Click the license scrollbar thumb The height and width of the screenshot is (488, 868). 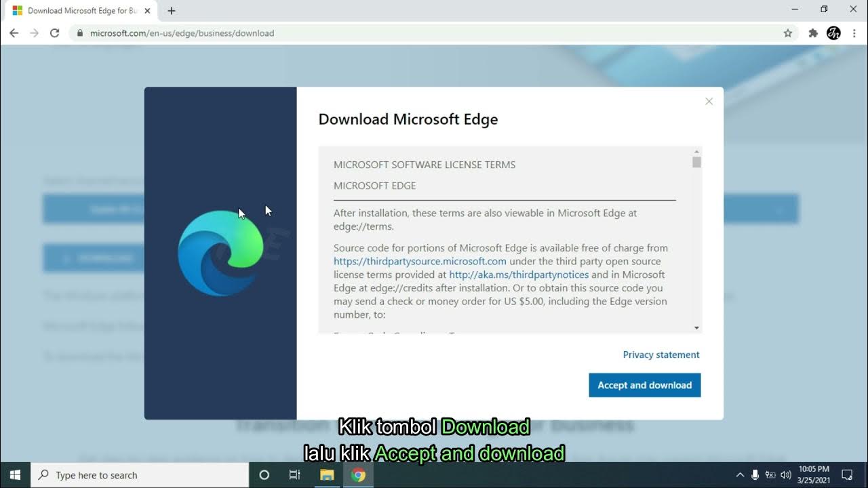(x=696, y=162)
